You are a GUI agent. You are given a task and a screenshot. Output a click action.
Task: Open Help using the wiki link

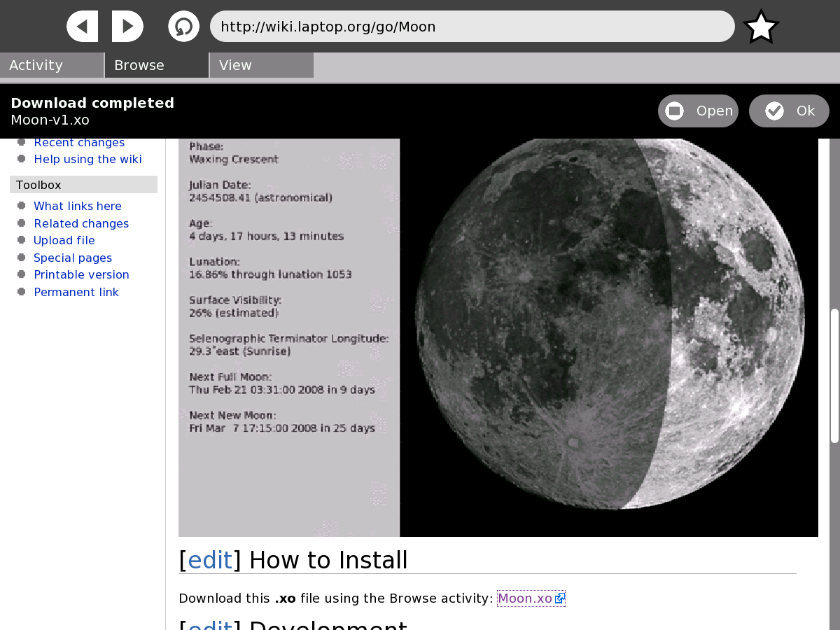point(87,159)
